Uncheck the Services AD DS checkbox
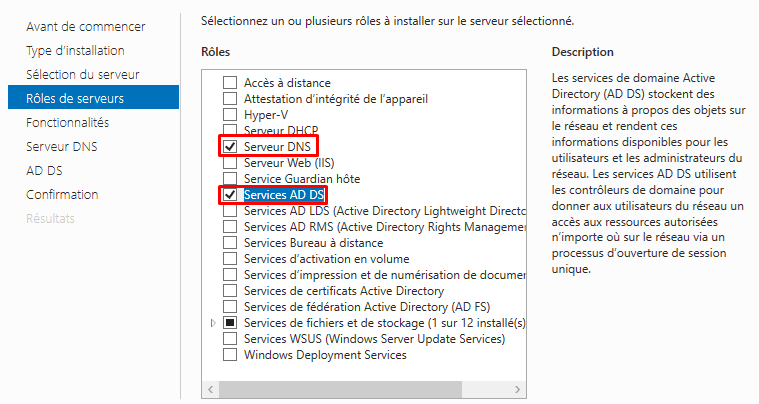Screen dimensions: 759x404 (230, 194)
